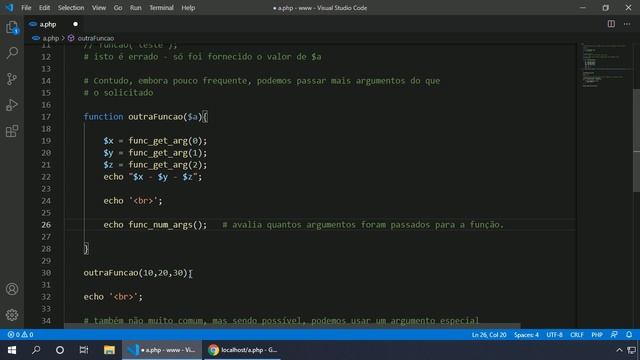This screenshot has width=640, height=360.
Task: Split the editor to the right
Action: (611, 24)
